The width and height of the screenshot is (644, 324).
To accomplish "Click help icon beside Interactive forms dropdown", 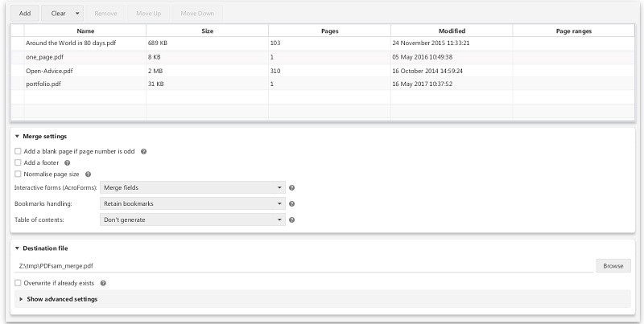I will (x=291, y=187).
